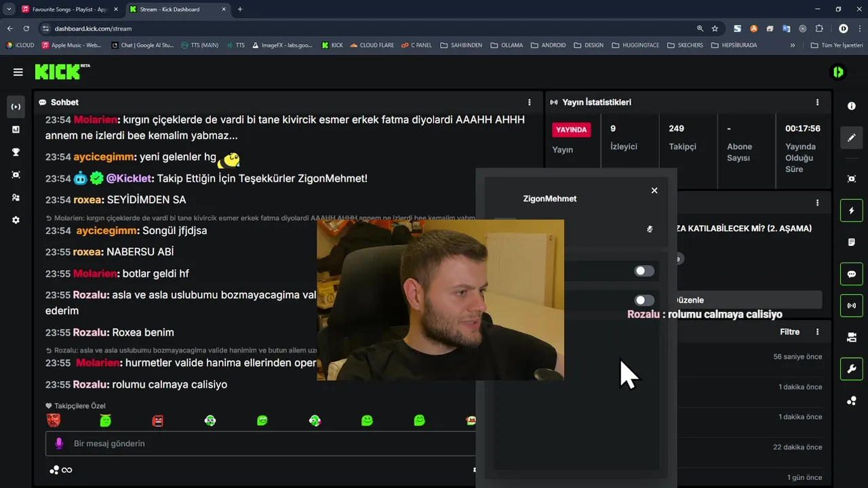Screen dimensions: 868x488
Task: Open the bar chart analytics icon in the left sidebar
Action: [x=16, y=129]
